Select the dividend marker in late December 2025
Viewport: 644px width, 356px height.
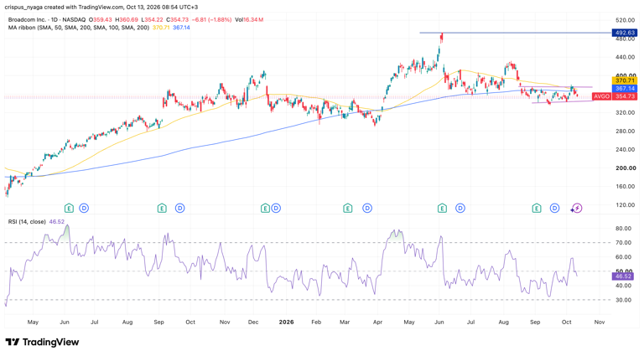click(x=276, y=209)
